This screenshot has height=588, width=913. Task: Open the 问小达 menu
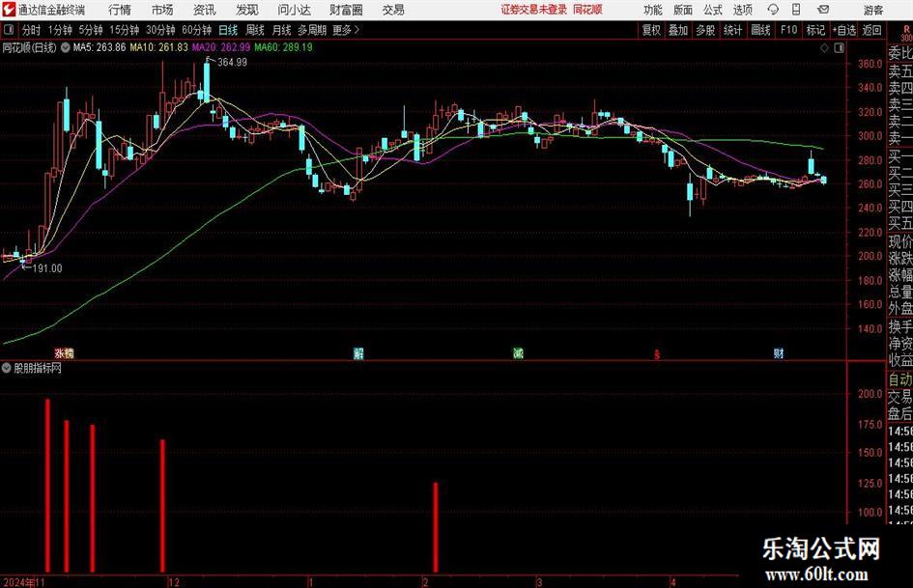click(294, 10)
